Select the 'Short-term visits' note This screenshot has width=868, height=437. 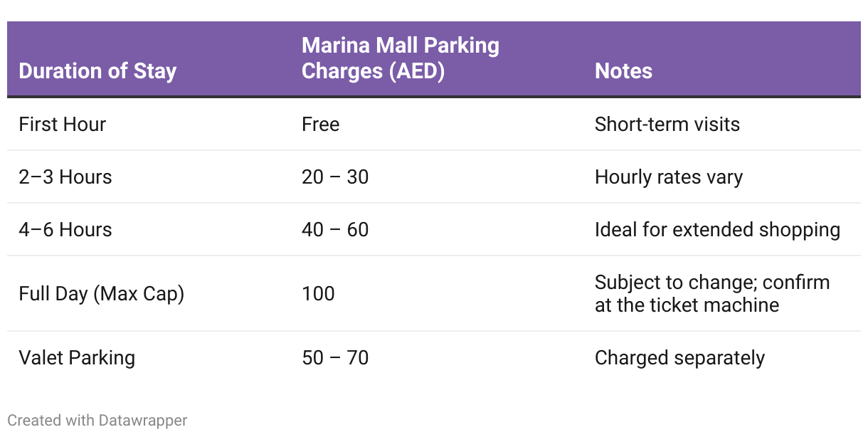click(667, 124)
